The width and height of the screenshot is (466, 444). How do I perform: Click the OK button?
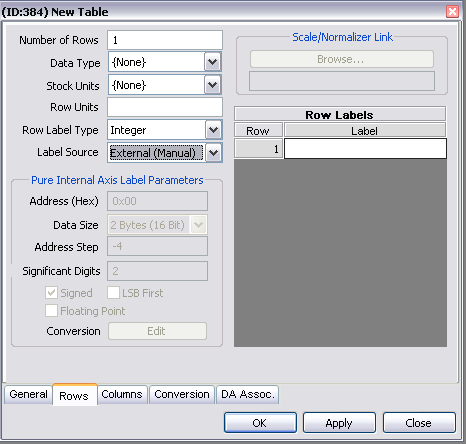click(x=260, y=423)
